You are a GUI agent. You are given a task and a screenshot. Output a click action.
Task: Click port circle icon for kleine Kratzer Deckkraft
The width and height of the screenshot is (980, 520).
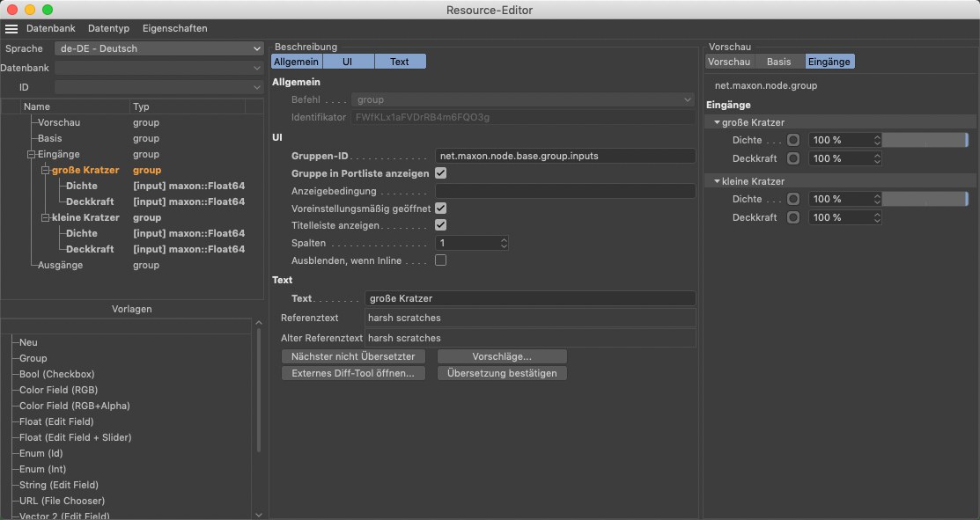click(x=793, y=217)
